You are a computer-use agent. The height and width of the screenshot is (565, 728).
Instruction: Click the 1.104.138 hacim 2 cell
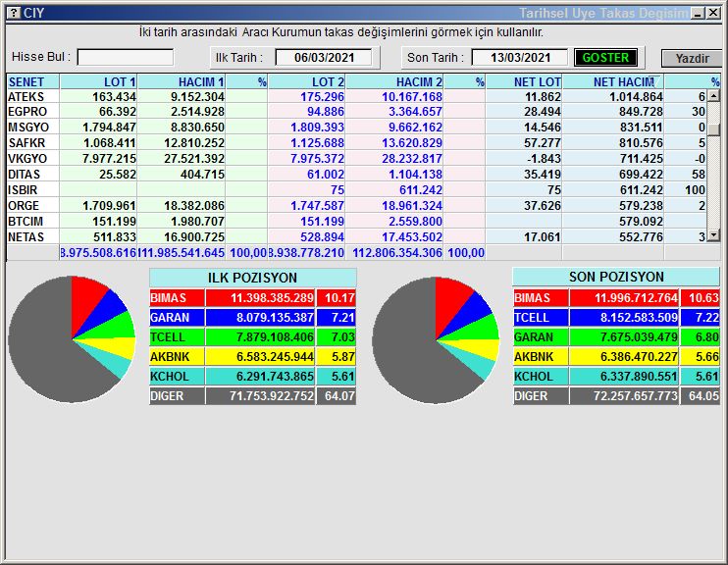[394, 175]
